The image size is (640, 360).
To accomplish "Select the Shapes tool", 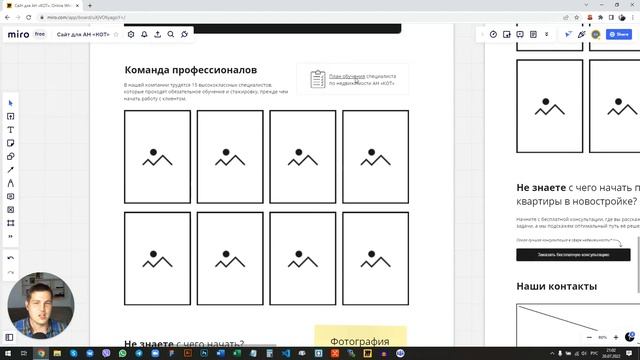I will [x=11, y=157].
